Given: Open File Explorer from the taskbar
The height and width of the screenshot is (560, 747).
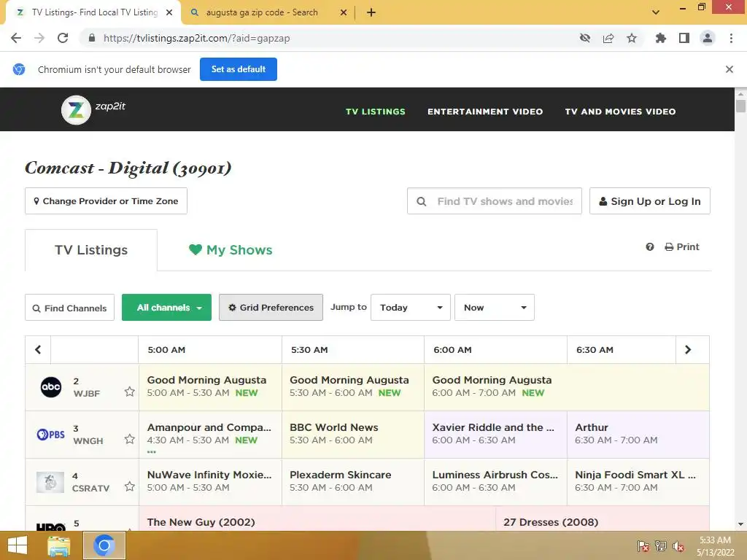Looking at the screenshot, I should click(x=59, y=545).
